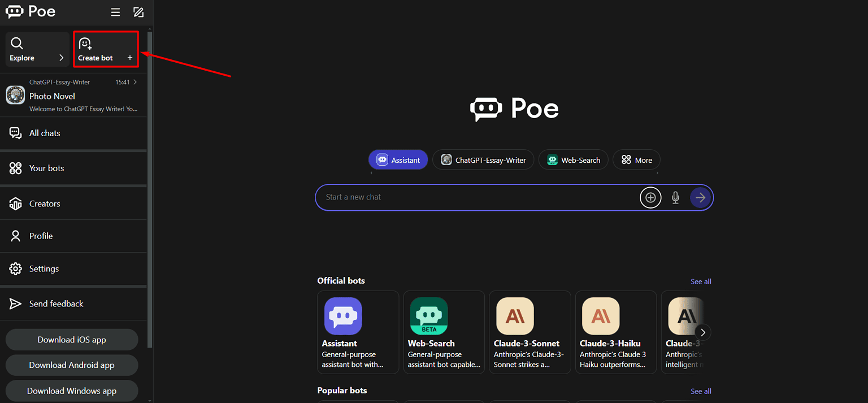Image resolution: width=868 pixels, height=403 pixels.
Task: Open See all for Official bots
Action: 701,281
